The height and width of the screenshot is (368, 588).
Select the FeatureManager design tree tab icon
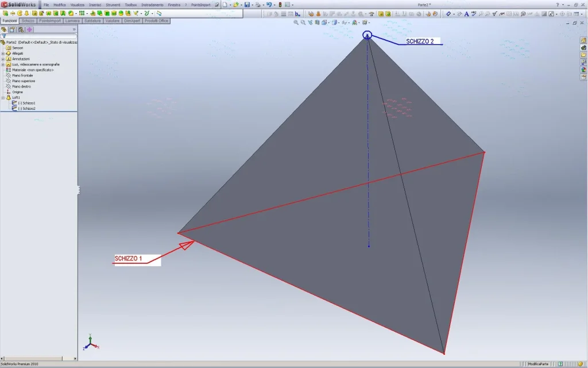(4, 29)
